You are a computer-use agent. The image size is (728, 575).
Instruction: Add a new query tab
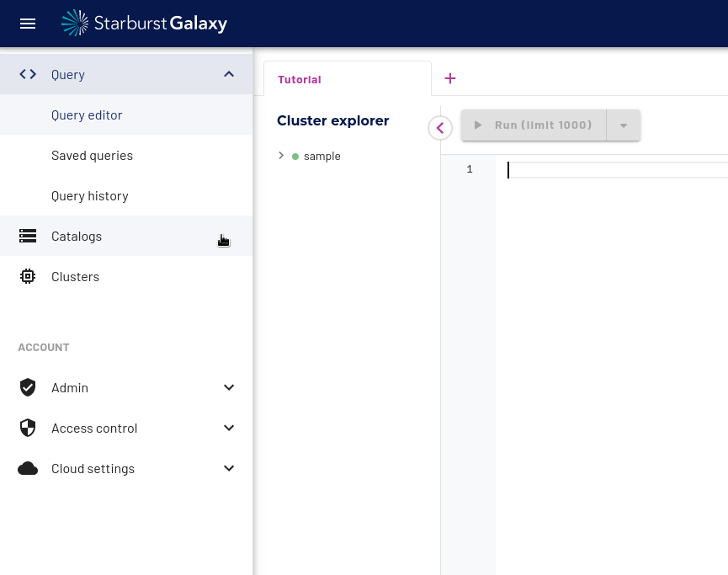coord(450,78)
